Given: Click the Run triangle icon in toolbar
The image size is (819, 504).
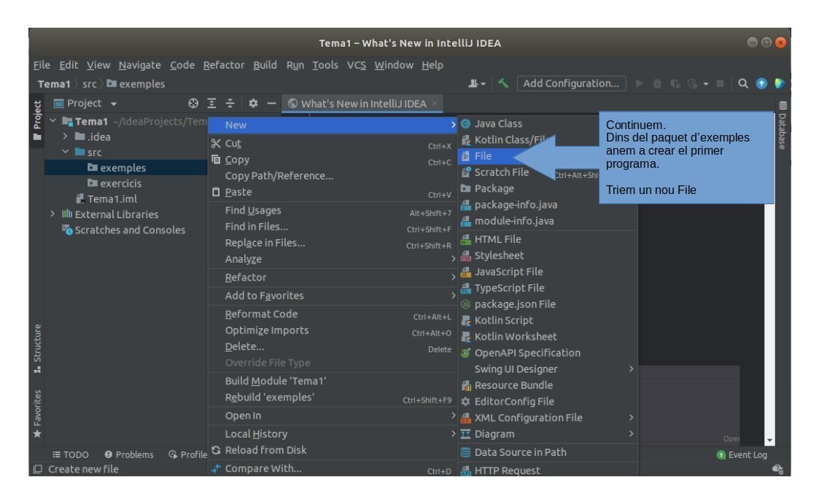Looking at the screenshot, I should point(639,84).
